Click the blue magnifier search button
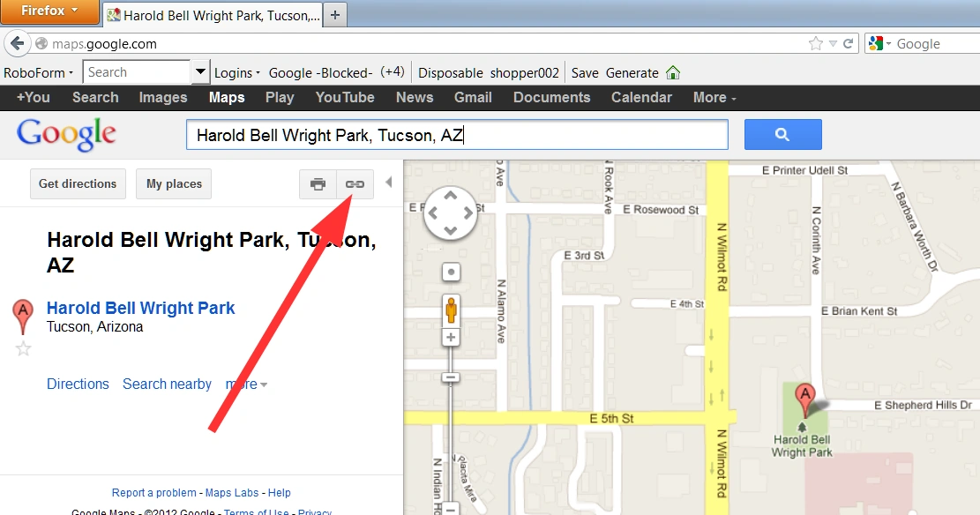 [782, 134]
